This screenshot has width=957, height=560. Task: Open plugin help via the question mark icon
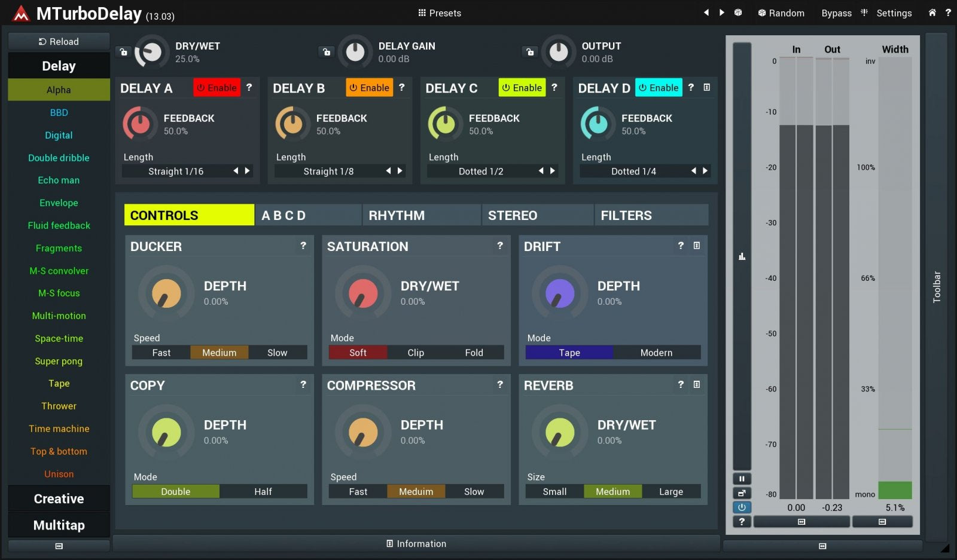[948, 13]
